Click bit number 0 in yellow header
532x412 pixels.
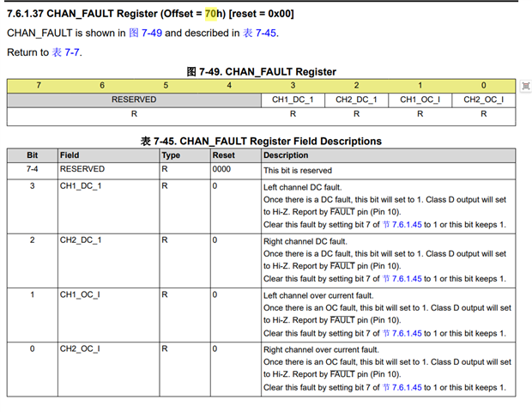pyautogui.click(x=484, y=86)
